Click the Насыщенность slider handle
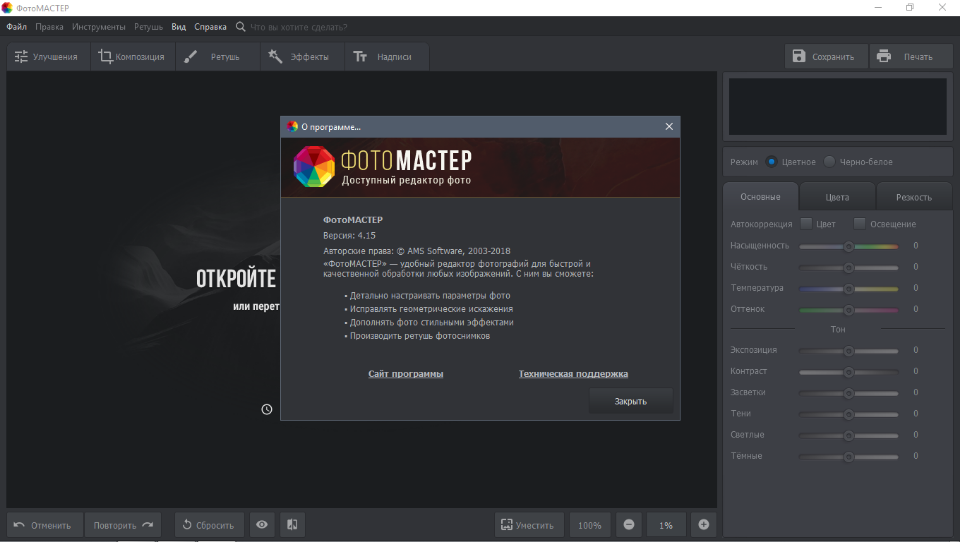Image resolution: width=960 pixels, height=542 pixels. point(848,246)
